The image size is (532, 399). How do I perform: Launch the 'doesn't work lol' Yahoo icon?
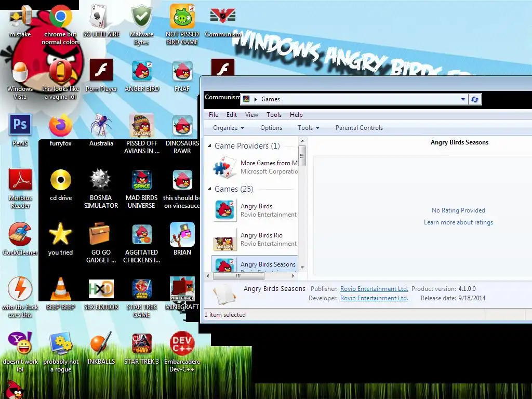(x=20, y=351)
